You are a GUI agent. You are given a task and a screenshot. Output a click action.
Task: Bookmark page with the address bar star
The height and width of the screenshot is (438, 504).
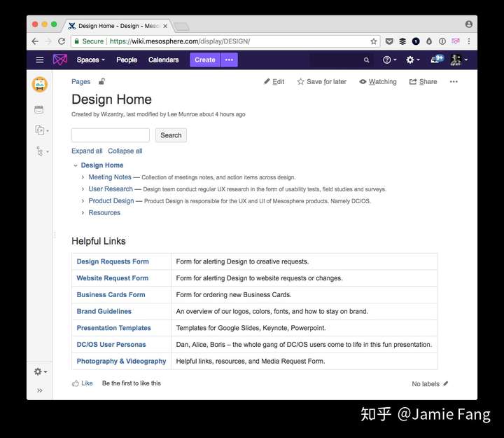tap(374, 41)
